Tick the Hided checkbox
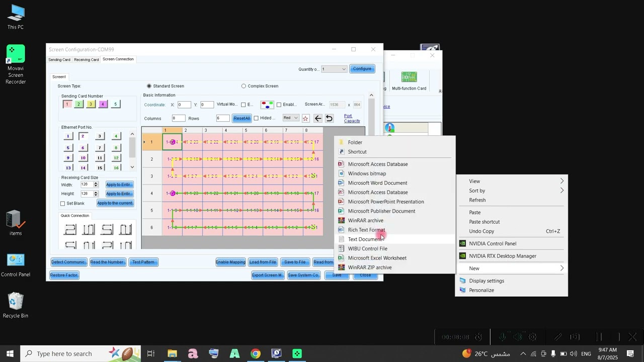644x362 pixels. 256,118
